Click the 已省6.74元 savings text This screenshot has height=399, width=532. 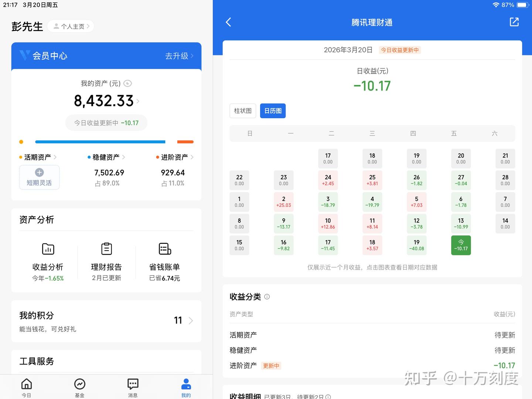point(165,278)
